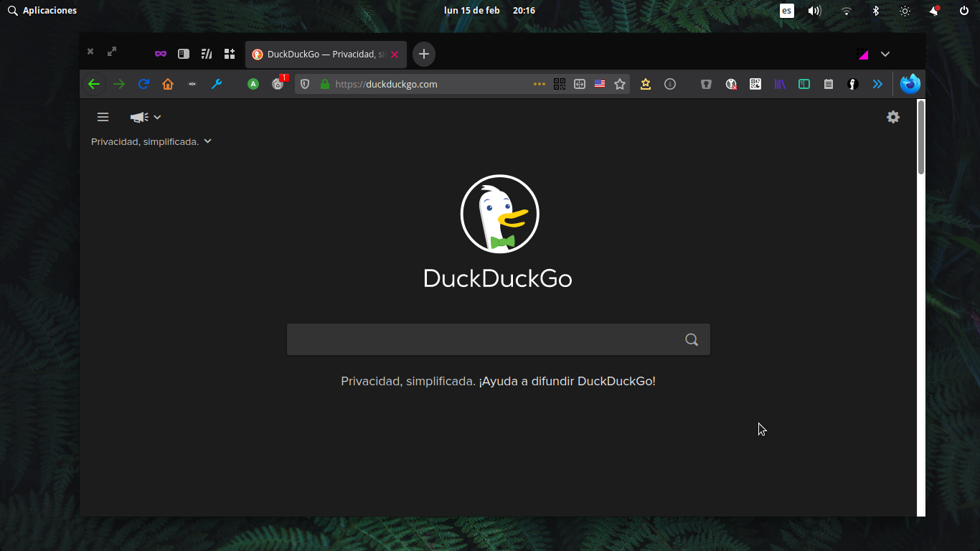Viewport: 980px width, 551px height.
Task: Click the blue wrench developer tools icon
Action: point(217,84)
